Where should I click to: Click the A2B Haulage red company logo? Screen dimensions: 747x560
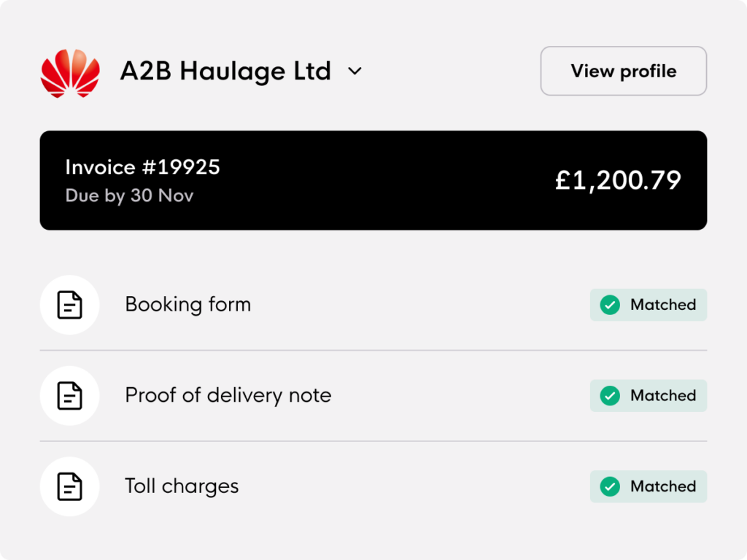[x=70, y=73]
